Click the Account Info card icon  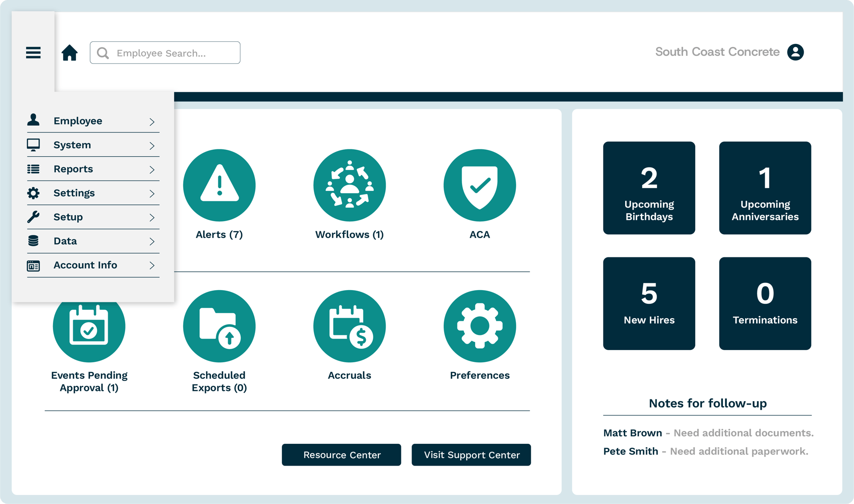(x=33, y=266)
